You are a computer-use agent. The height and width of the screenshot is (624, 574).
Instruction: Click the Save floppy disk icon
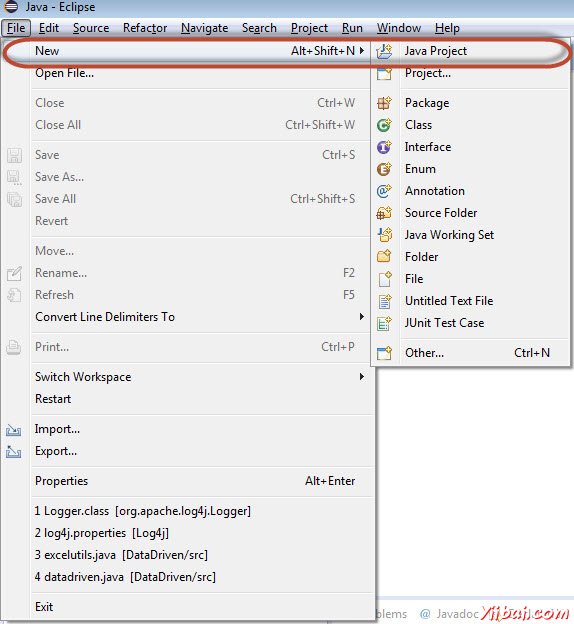point(14,155)
